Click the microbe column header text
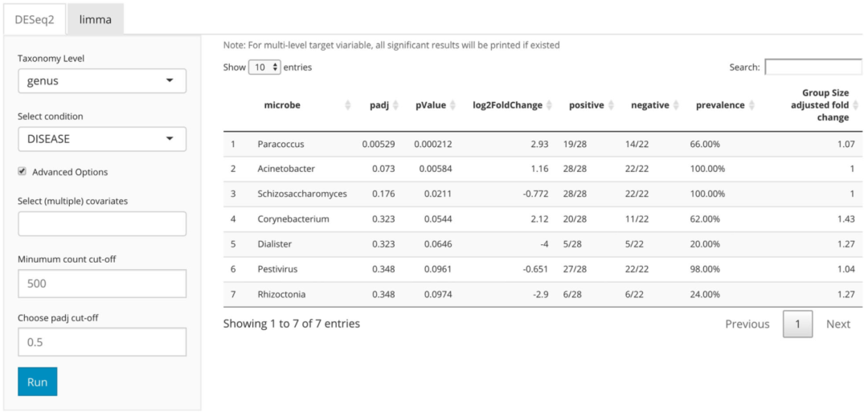This screenshot has width=868, height=416. pos(282,105)
